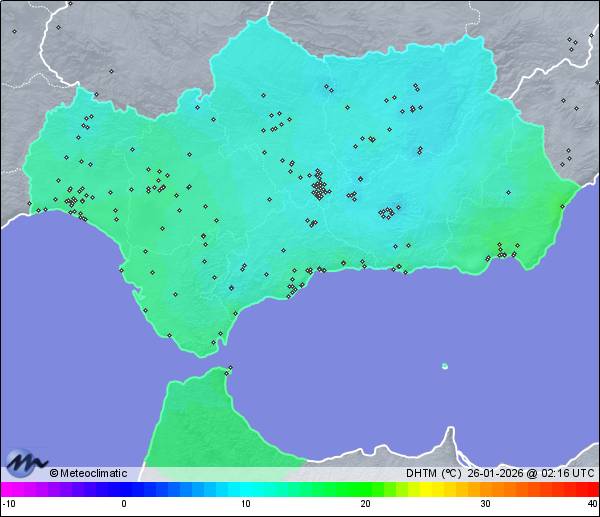Click the station marker in the top-left corner

pyautogui.click(x=14, y=31)
